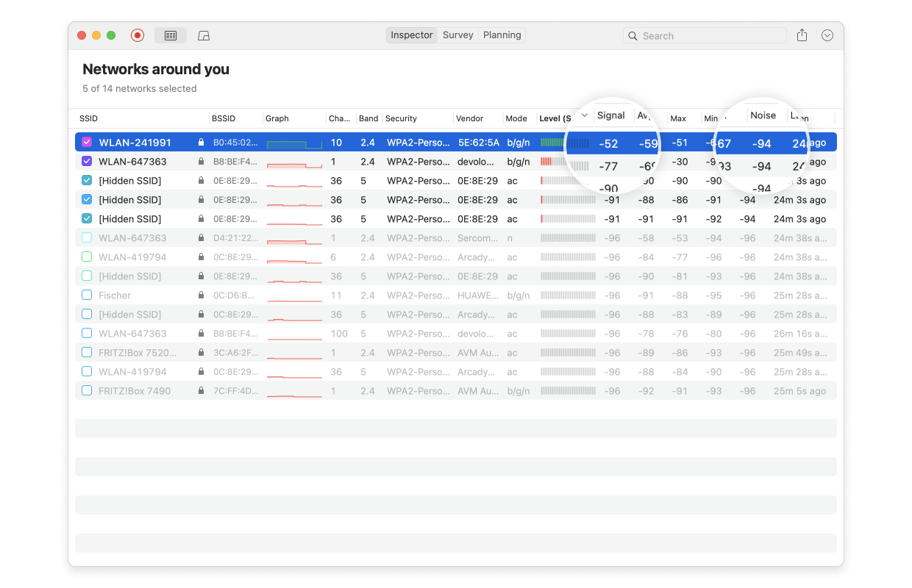This screenshot has height=588, width=912.
Task: Check the FRITZ!Box 7520 checkbox
Action: click(x=87, y=353)
